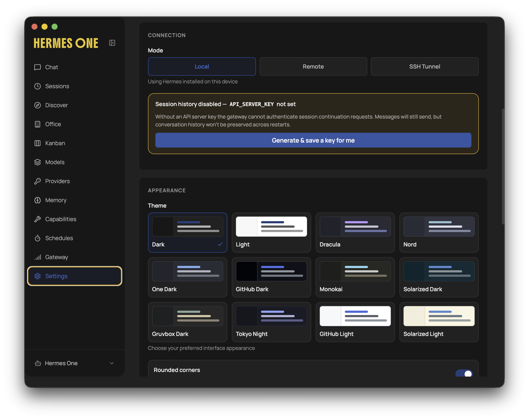Open the Chat speech bubble icon
529x420 pixels.
pyautogui.click(x=37, y=67)
